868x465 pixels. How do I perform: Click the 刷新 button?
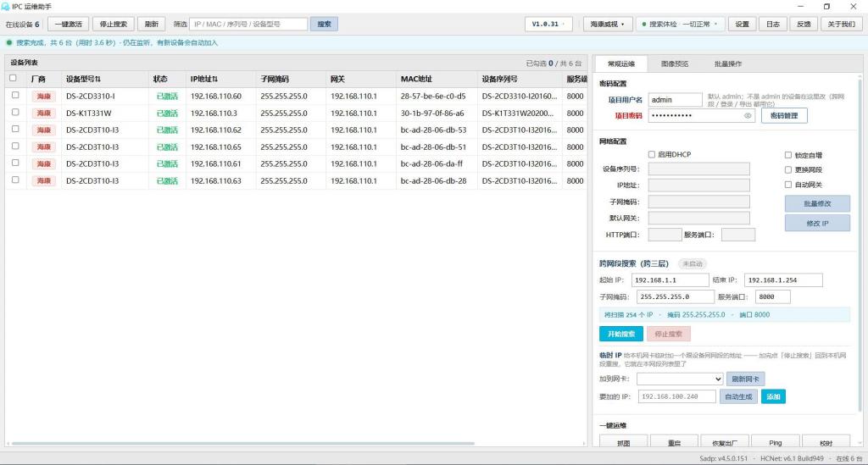click(151, 25)
